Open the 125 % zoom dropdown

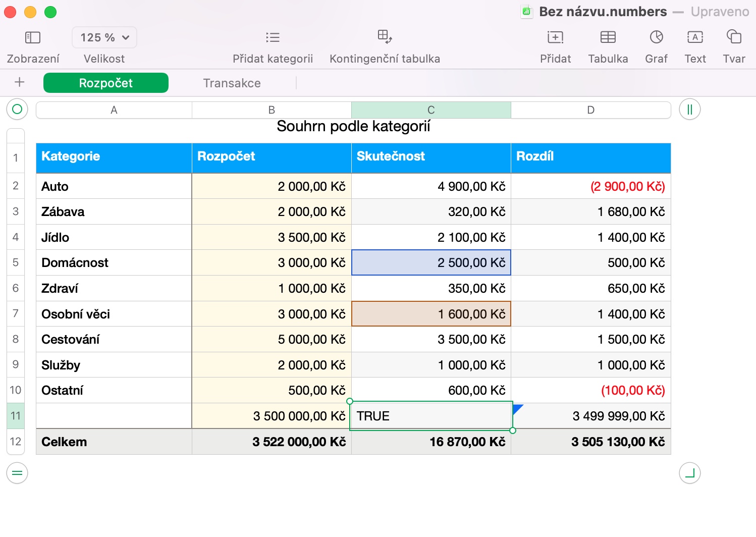tap(104, 38)
